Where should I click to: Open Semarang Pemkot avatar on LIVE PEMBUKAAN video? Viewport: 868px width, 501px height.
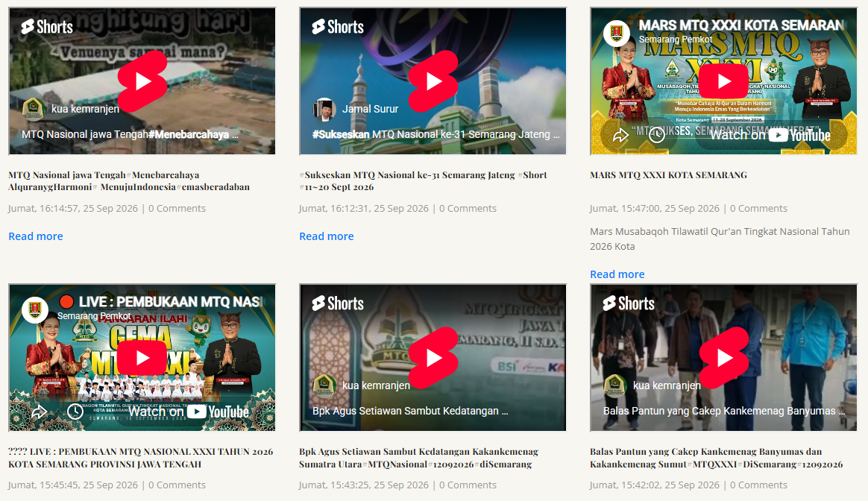tap(35, 309)
